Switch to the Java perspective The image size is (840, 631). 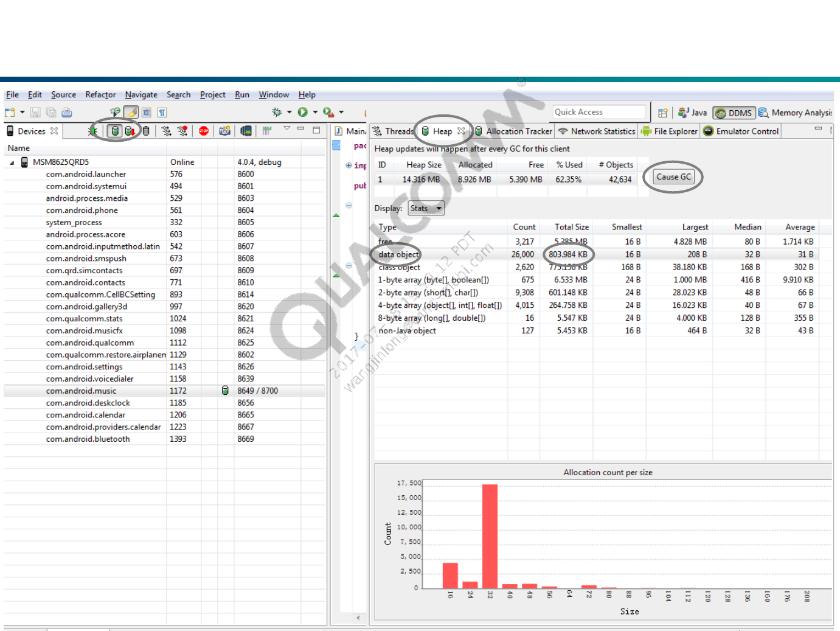pyautogui.click(x=692, y=113)
